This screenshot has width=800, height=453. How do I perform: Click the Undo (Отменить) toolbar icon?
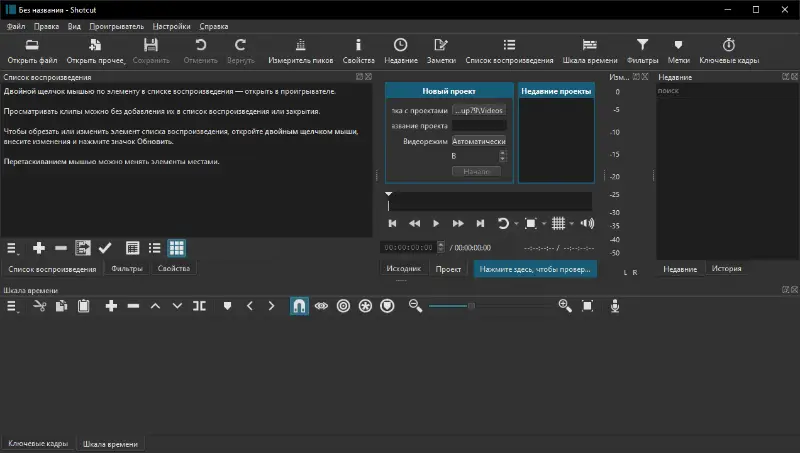[201, 52]
